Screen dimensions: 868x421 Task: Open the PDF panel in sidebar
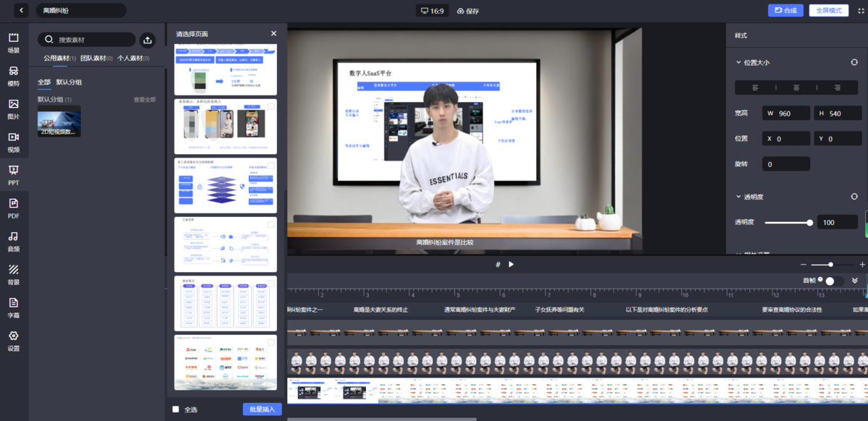[14, 208]
